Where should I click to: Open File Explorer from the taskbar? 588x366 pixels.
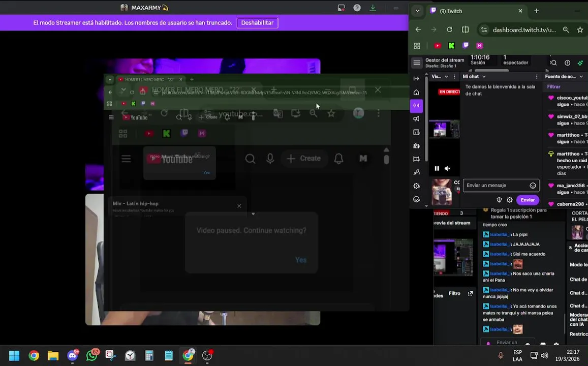click(53, 355)
